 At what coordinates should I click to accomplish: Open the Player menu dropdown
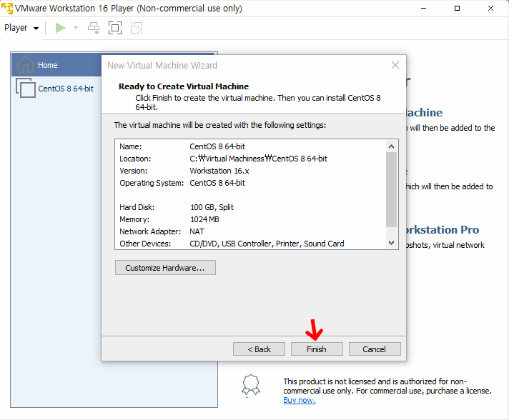coord(21,28)
